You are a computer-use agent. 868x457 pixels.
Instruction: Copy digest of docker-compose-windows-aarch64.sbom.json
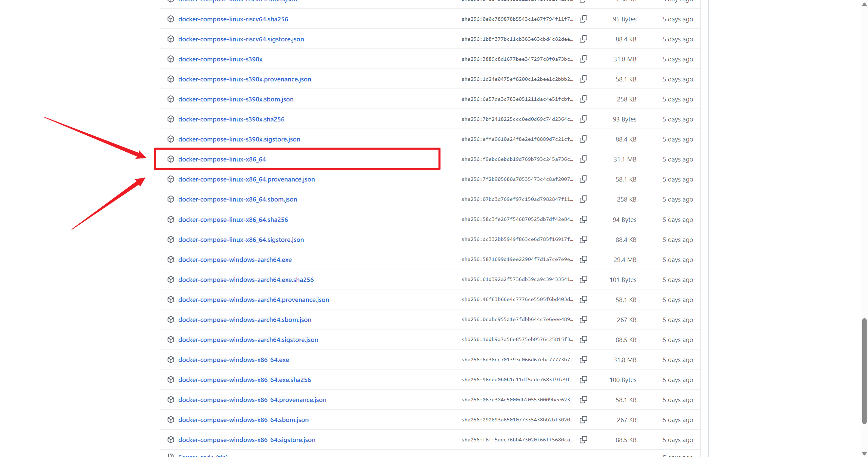coord(583,320)
